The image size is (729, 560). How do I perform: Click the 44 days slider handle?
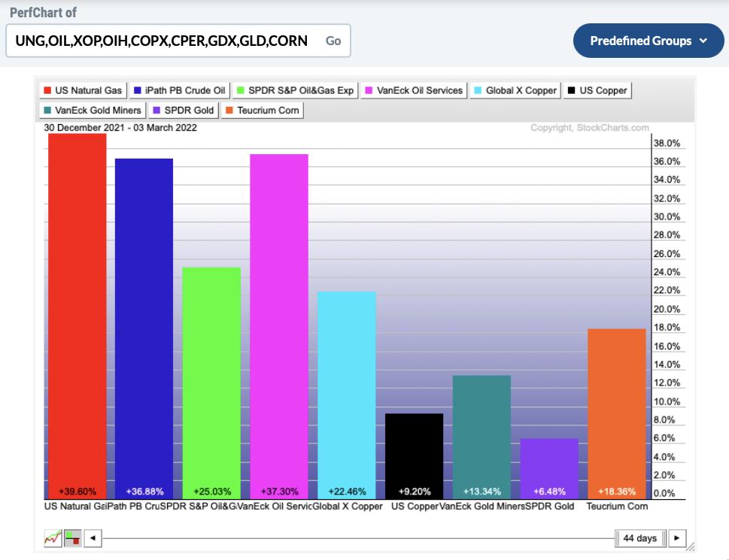click(639, 538)
